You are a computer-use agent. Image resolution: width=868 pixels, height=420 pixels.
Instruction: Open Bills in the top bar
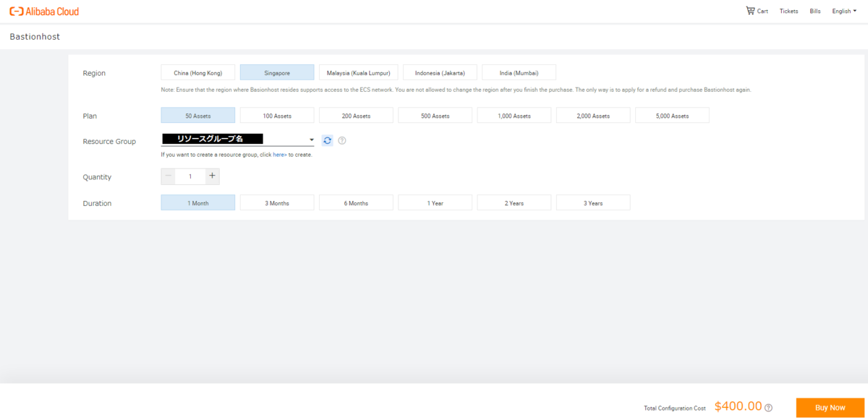(815, 11)
